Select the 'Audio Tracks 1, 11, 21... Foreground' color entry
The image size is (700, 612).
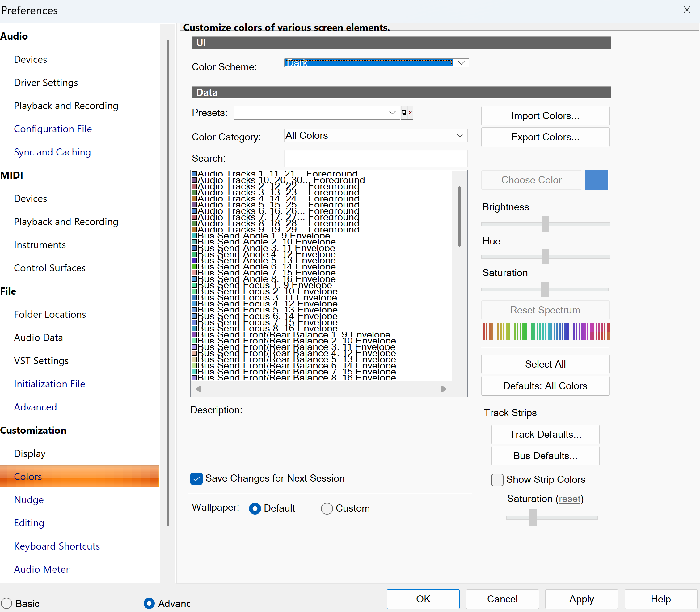click(275, 173)
